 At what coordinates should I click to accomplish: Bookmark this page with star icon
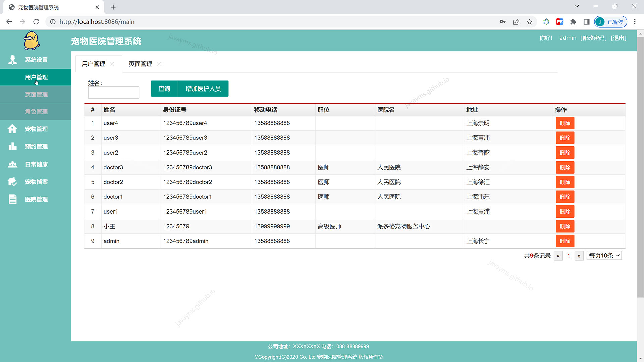[529, 22]
